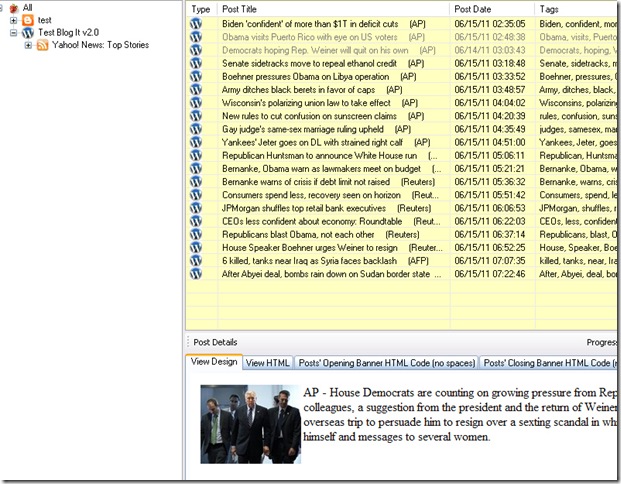Click WordPress icon on Army ditches black berets row
621x484 pixels.
196,90
